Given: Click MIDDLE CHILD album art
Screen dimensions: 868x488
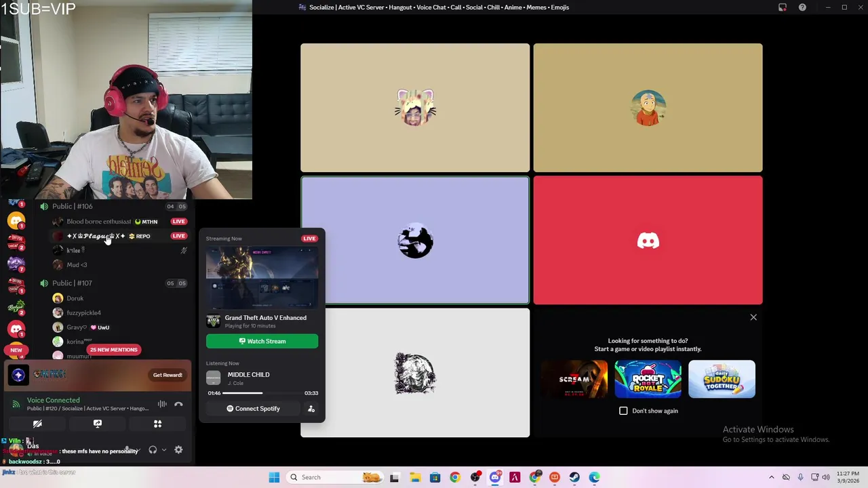Looking at the screenshot, I should click(x=214, y=378).
